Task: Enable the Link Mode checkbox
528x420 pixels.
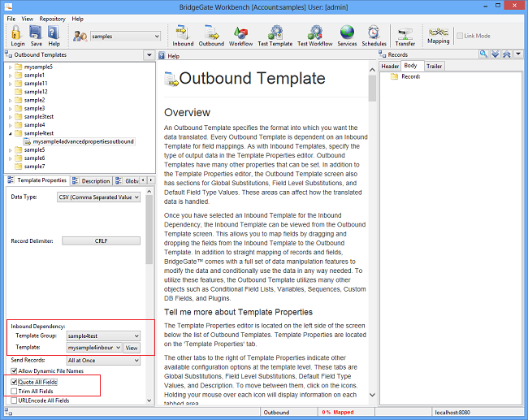Action: pyautogui.click(x=460, y=36)
